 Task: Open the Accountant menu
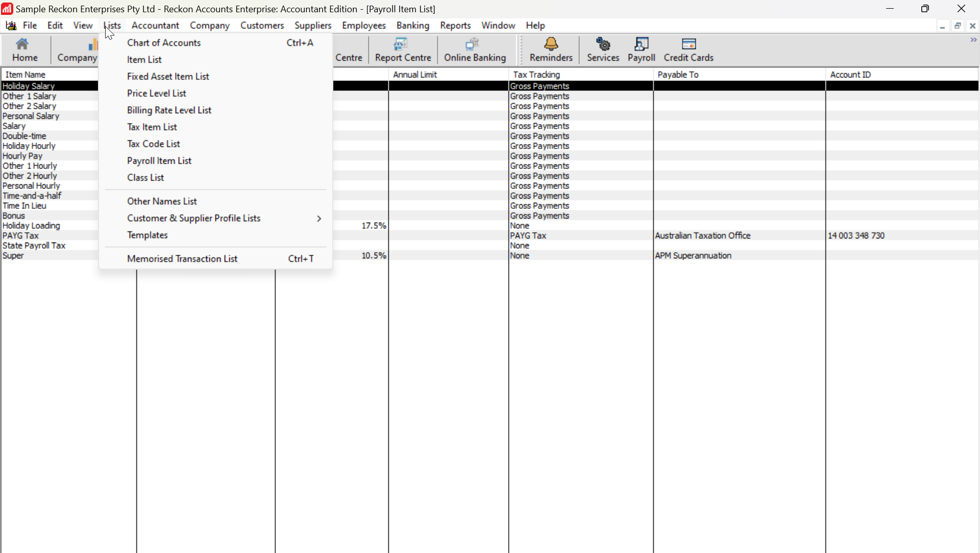155,26
